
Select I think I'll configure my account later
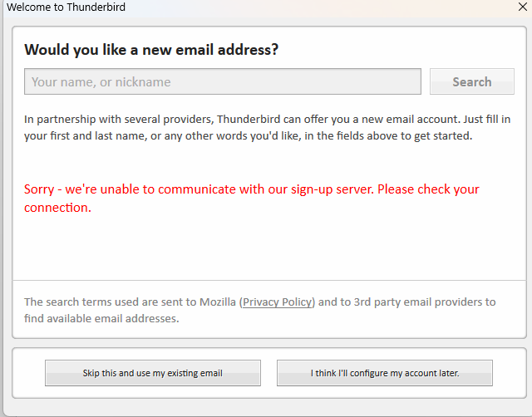[x=384, y=373]
